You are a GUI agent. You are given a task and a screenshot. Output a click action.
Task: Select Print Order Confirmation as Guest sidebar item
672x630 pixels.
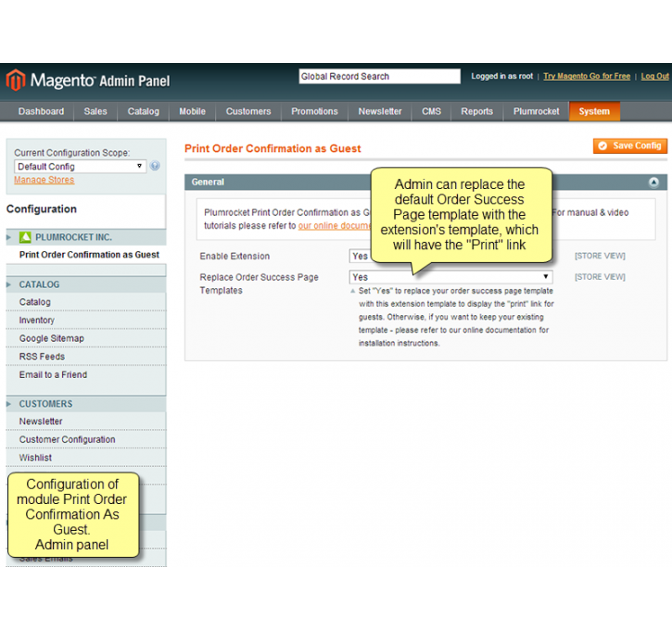(89, 255)
